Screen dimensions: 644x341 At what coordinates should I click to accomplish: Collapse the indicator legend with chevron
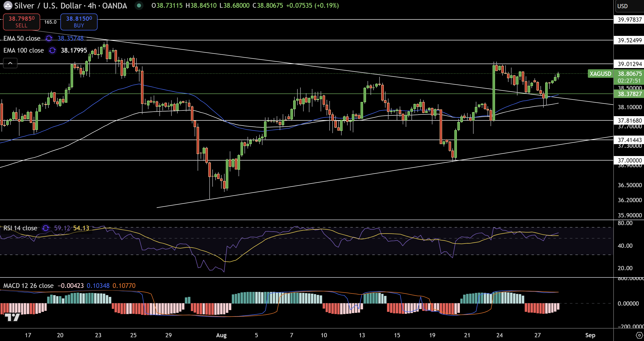[10, 63]
